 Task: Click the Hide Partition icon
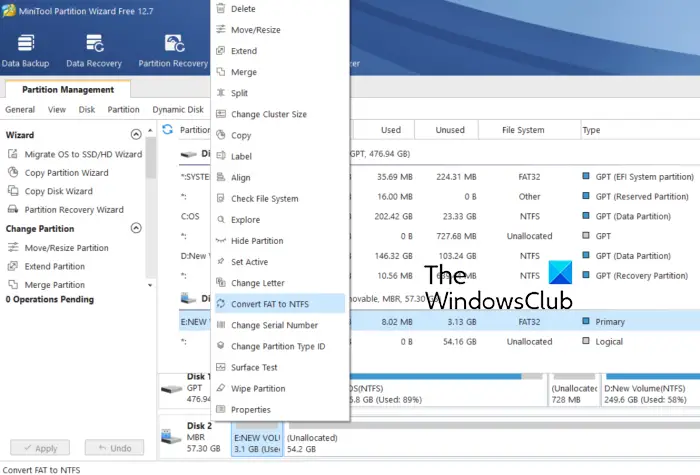221,241
